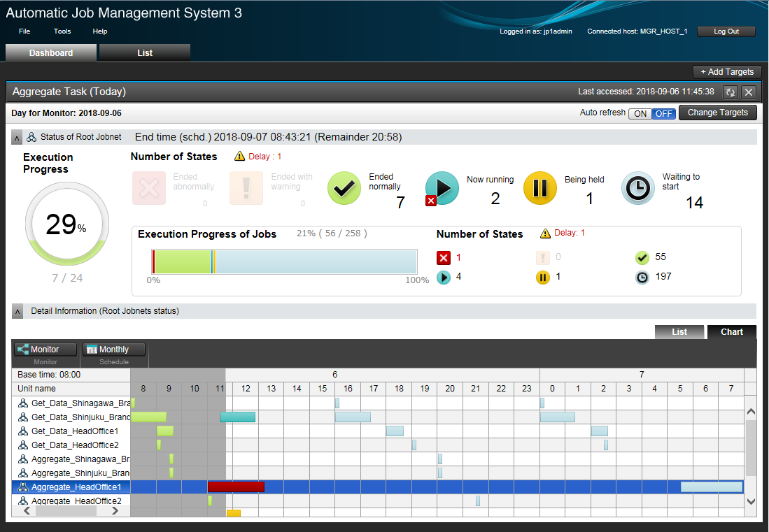Click the scheduled bar at hour 5 for Aggregate_HeadOffice1

tap(711, 487)
